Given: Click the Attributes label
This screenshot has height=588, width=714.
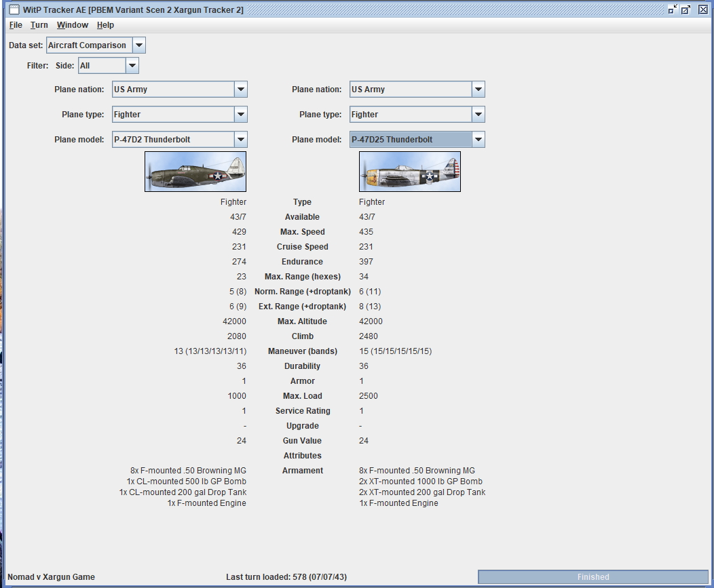Looking at the screenshot, I should pos(302,456).
